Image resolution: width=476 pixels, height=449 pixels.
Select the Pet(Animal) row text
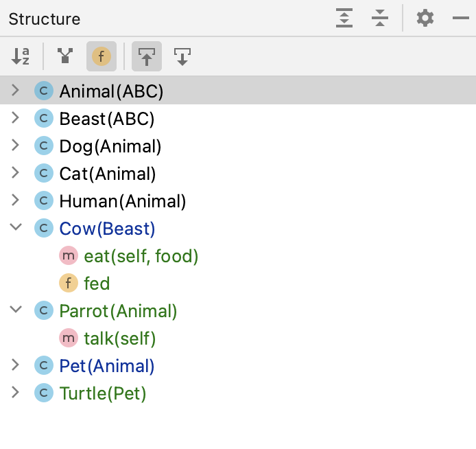click(107, 366)
